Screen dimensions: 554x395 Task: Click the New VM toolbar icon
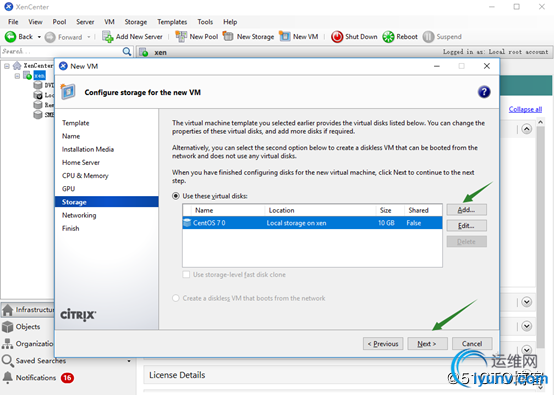click(284, 36)
